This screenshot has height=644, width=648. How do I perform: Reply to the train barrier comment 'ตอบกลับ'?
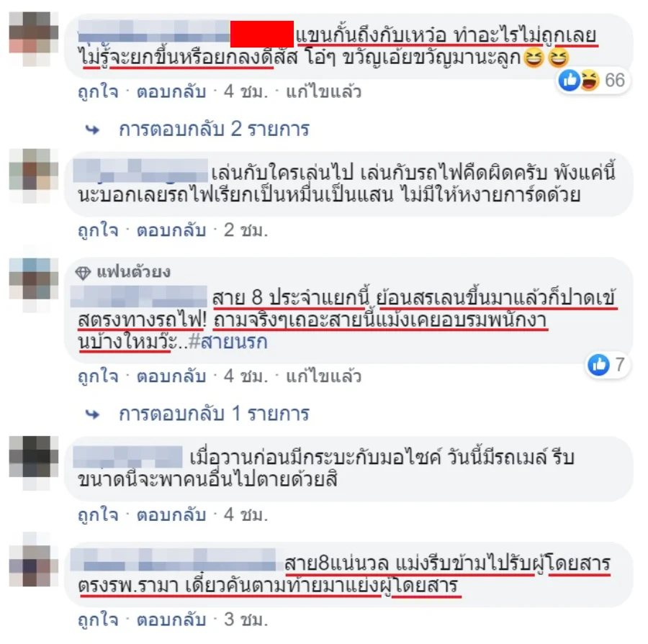coord(171,91)
